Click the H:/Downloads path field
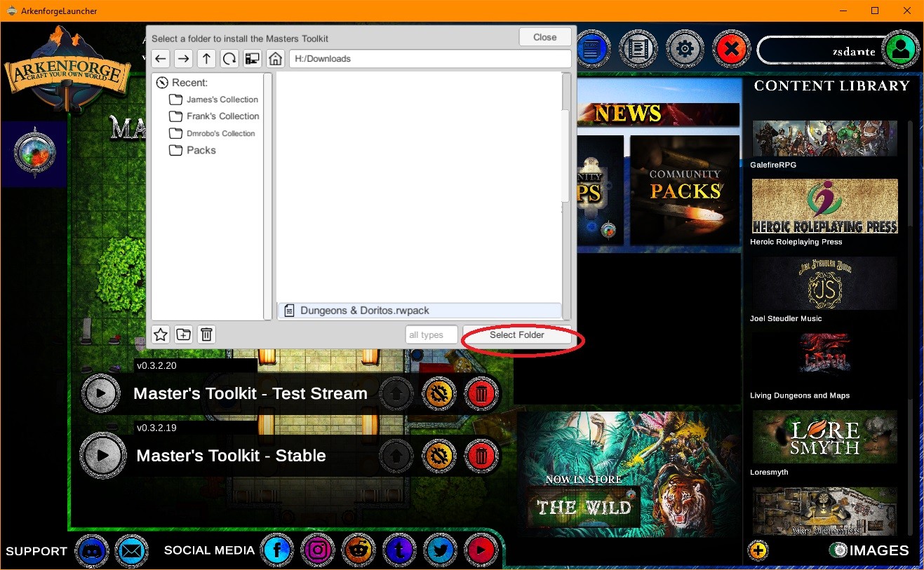 429,59
